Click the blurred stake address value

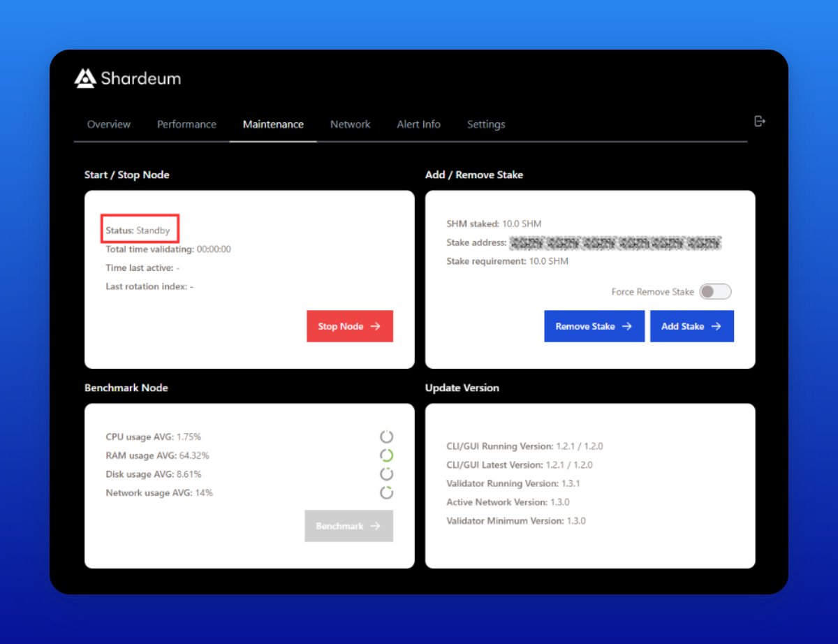(615, 243)
